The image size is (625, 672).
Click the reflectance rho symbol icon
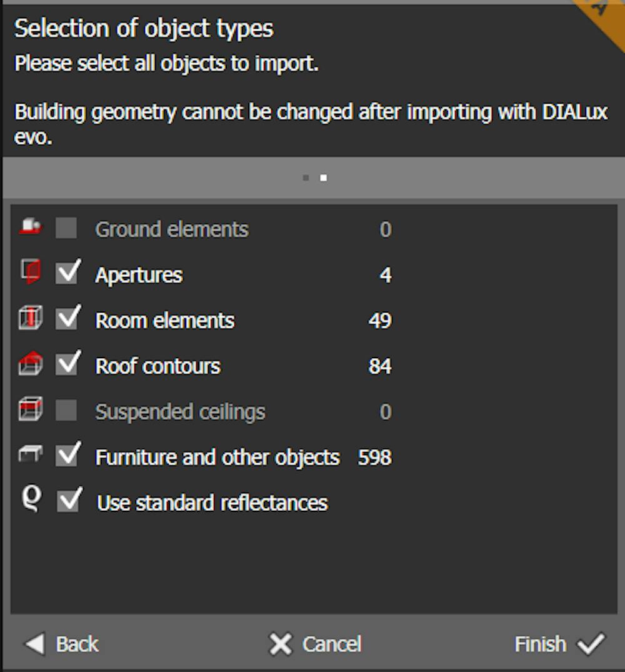coord(32,499)
